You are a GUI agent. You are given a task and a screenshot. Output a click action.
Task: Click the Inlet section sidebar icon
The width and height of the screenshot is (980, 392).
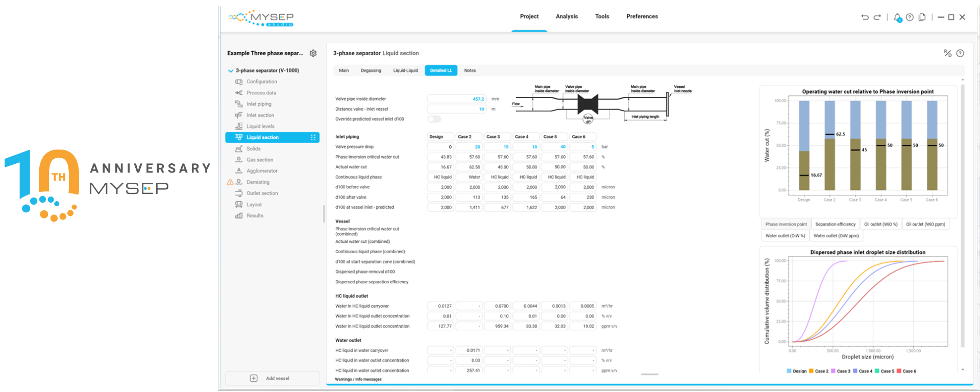coord(238,115)
